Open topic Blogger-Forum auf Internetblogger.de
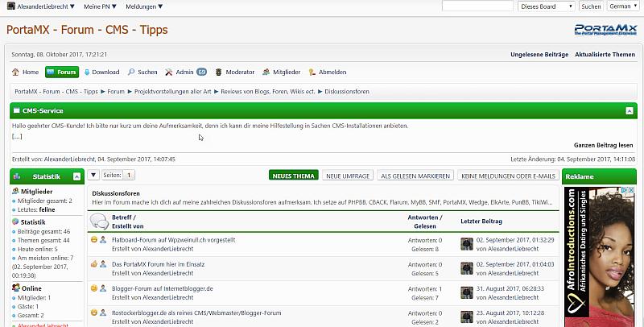 163,288
